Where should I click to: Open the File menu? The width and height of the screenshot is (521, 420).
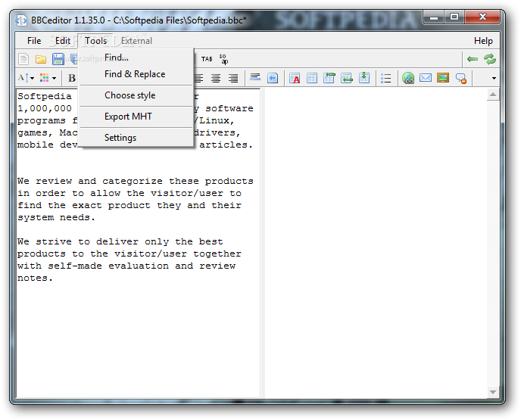point(34,41)
